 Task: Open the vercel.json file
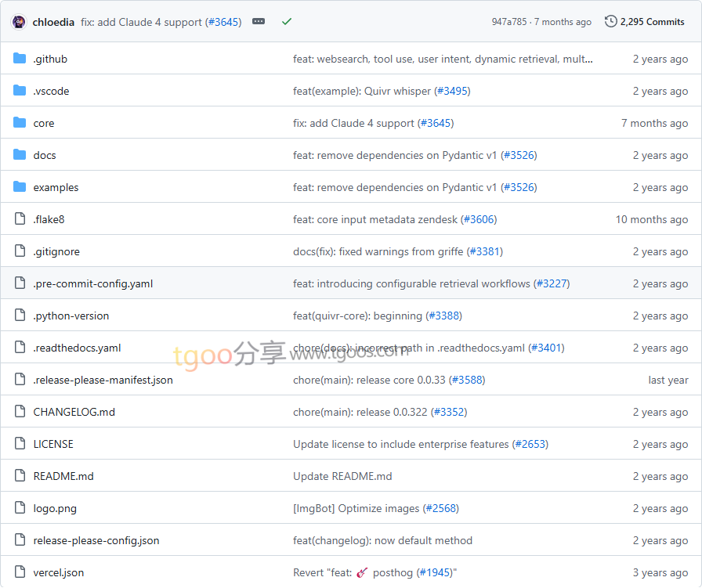(x=58, y=572)
